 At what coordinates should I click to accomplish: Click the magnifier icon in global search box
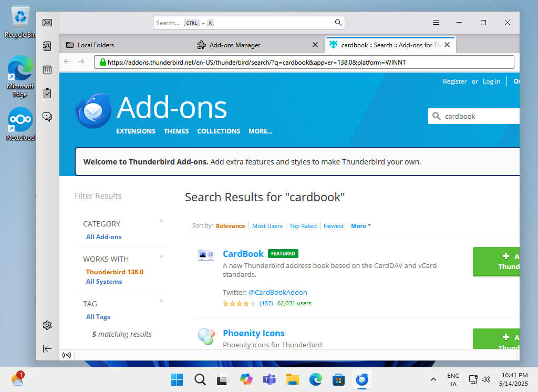pyautogui.click(x=338, y=23)
